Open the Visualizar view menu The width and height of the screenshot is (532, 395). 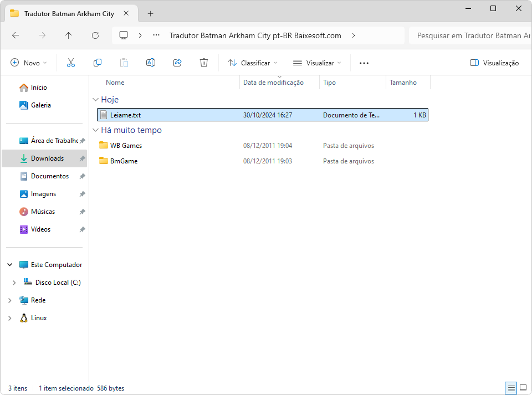pyautogui.click(x=317, y=63)
